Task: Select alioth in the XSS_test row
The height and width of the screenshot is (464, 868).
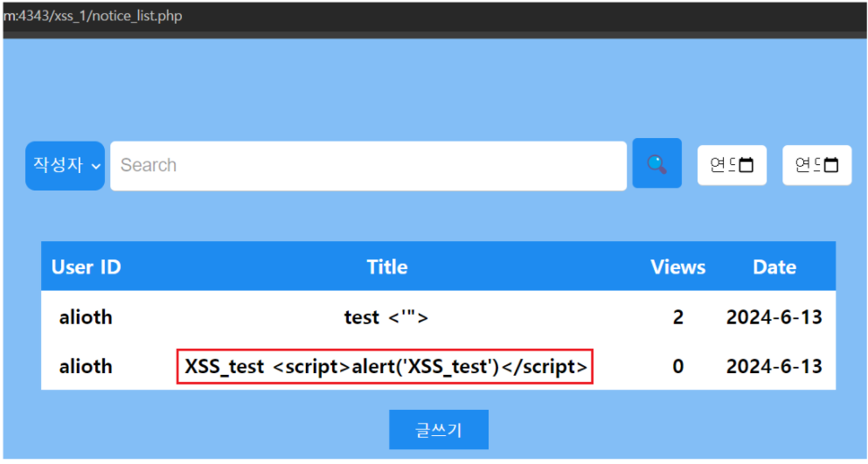Action: click(x=86, y=366)
